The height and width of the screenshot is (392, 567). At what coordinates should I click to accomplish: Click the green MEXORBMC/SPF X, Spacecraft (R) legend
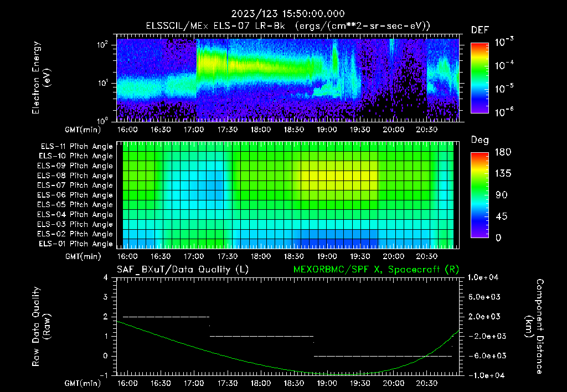[376, 270]
